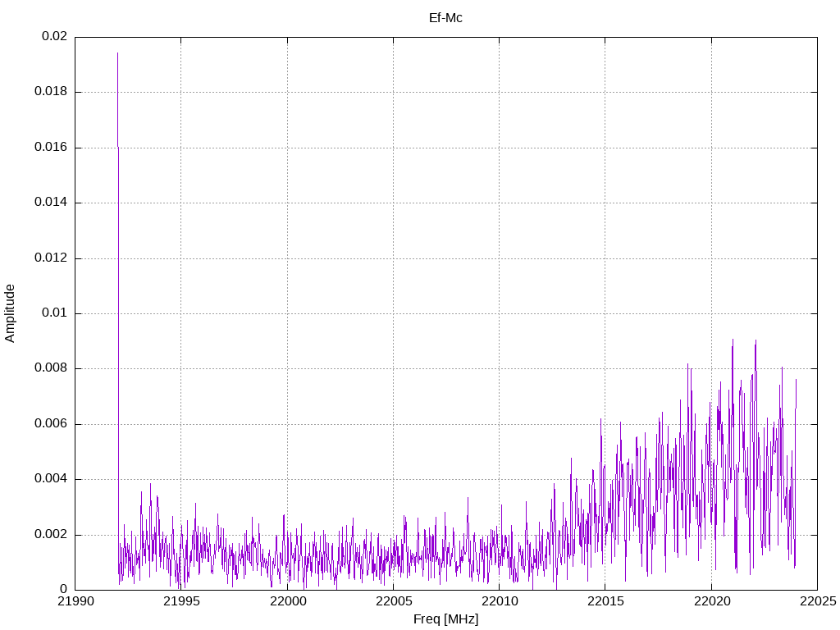
Task: Click the Amplitude y-axis label
Action: [10, 313]
